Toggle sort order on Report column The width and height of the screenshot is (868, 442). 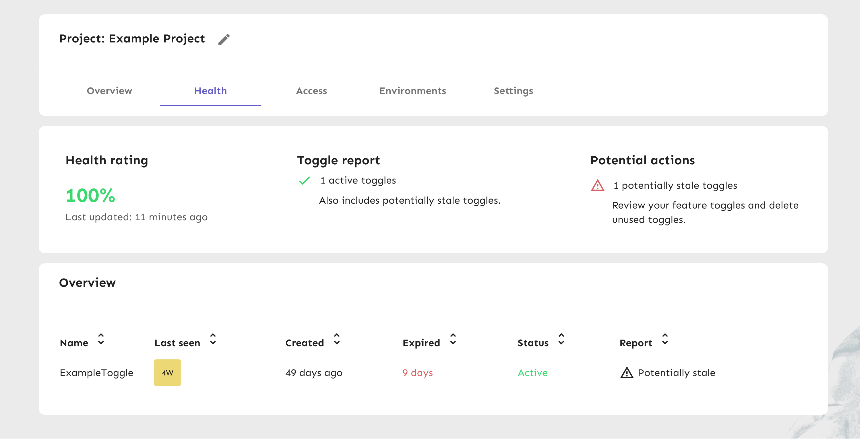click(665, 339)
